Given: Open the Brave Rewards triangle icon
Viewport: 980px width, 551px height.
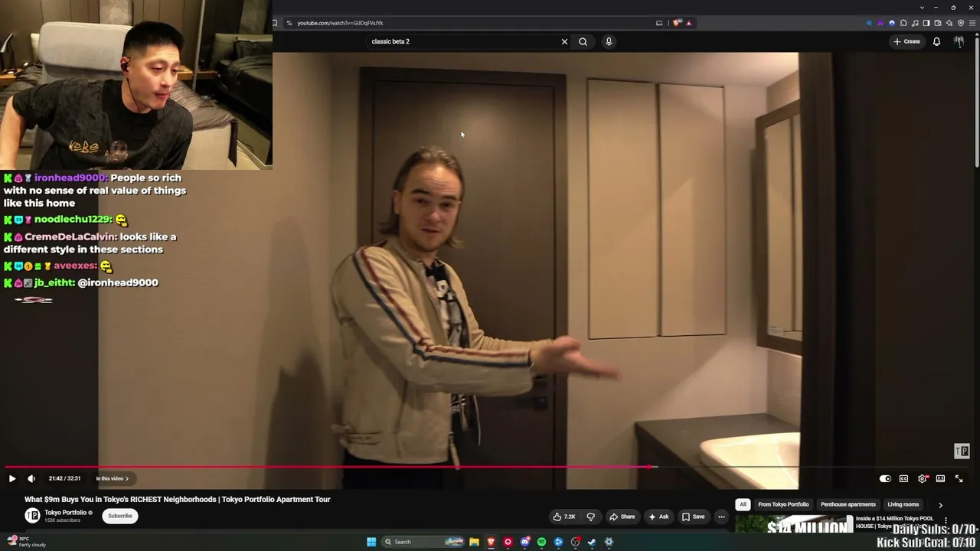Looking at the screenshot, I should [688, 23].
